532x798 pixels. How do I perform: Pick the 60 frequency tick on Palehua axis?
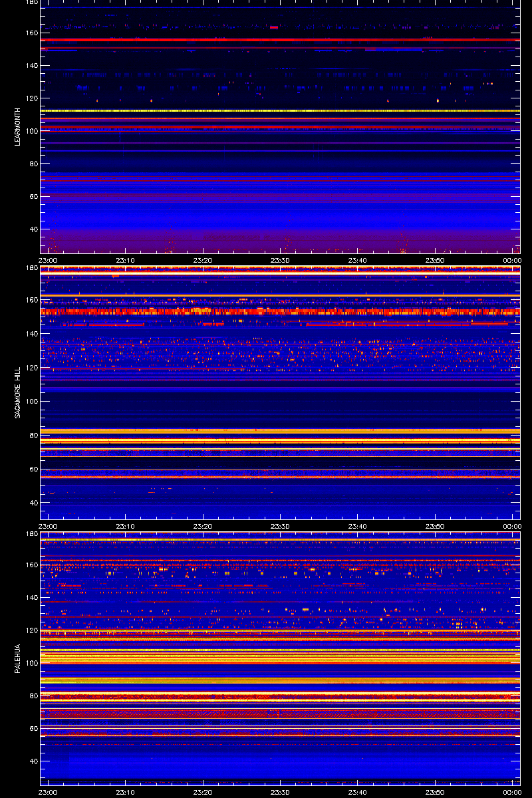pyautogui.click(x=34, y=729)
